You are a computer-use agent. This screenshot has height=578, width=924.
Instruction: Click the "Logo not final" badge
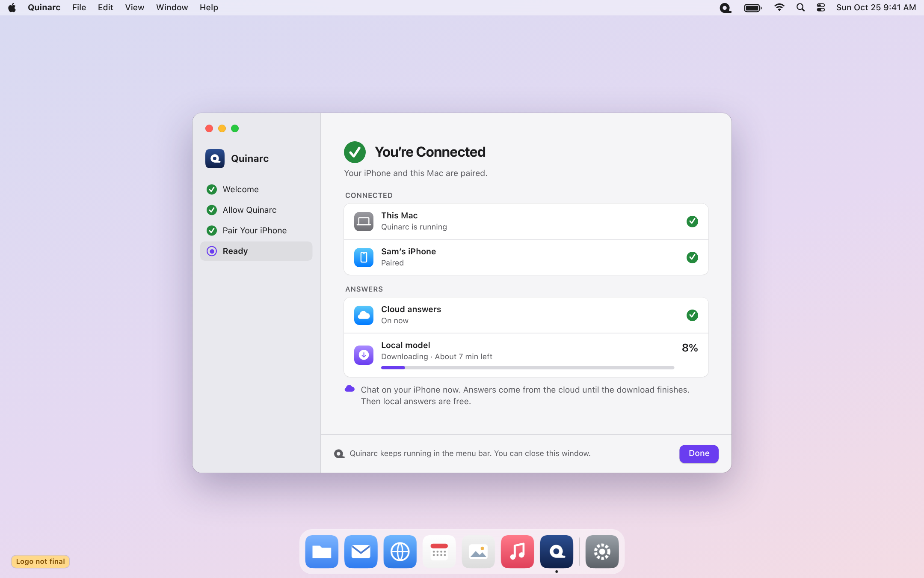tap(40, 561)
